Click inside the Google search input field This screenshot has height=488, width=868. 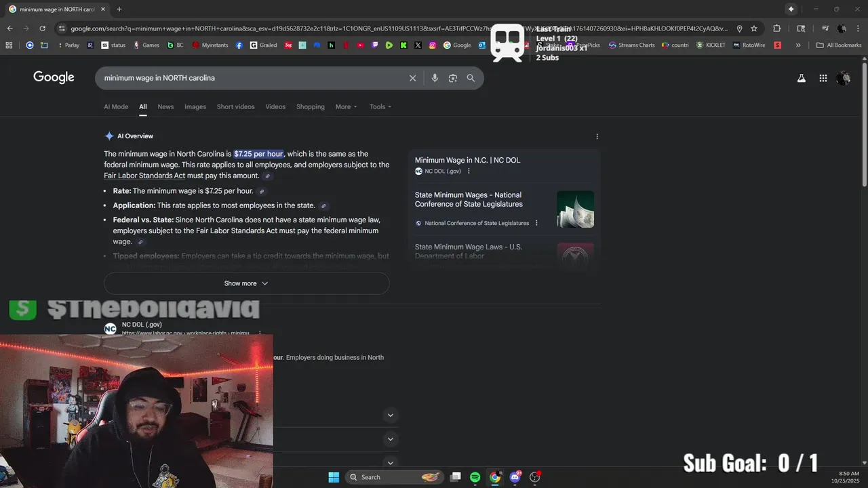pyautogui.click(x=251, y=78)
